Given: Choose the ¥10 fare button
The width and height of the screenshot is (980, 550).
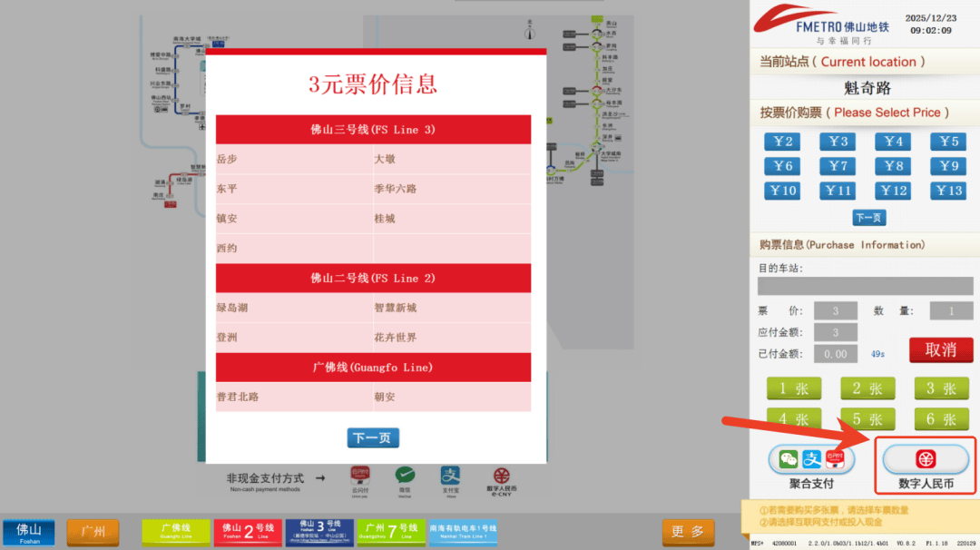Looking at the screenshot, I should [x=782, y=191].
